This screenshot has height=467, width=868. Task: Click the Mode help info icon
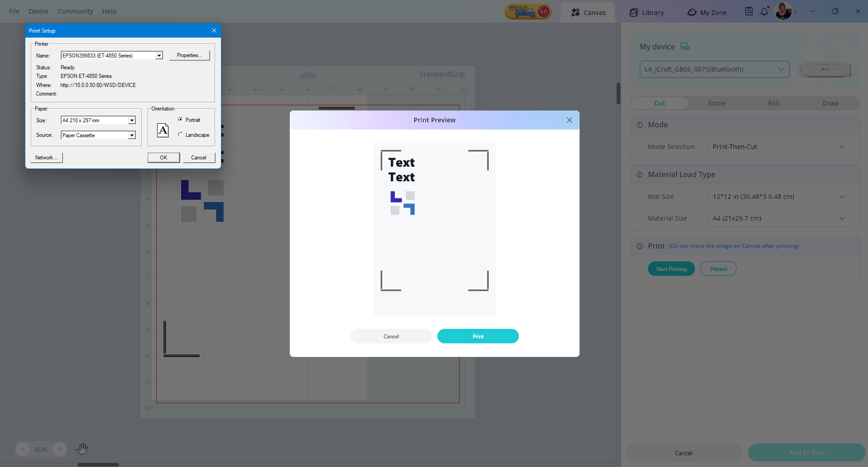point(640,125)
